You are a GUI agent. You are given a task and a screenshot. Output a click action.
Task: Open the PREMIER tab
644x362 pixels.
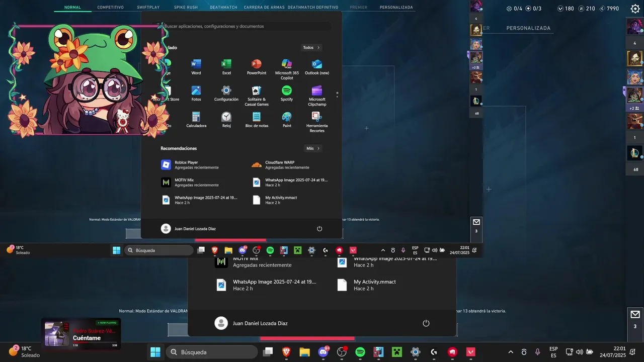[x=359, y=8]
